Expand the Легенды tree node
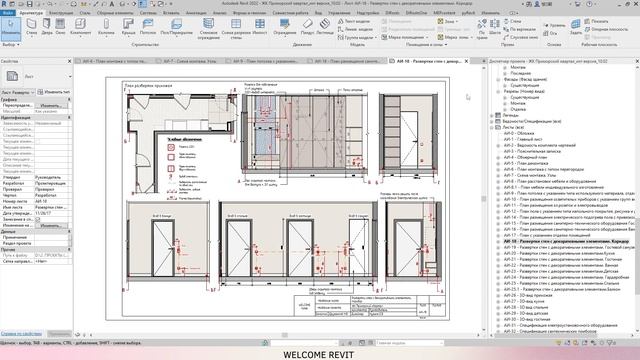Viewport: 640px width, 360px height. tap(491, 116)
